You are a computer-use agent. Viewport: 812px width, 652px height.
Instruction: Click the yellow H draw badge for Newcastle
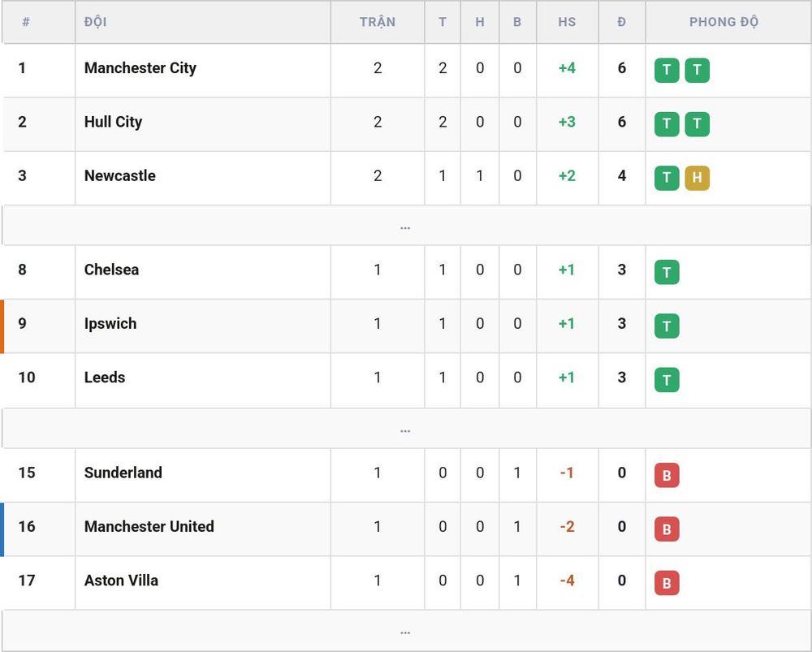pyautogui.click(x=697, y=178)
